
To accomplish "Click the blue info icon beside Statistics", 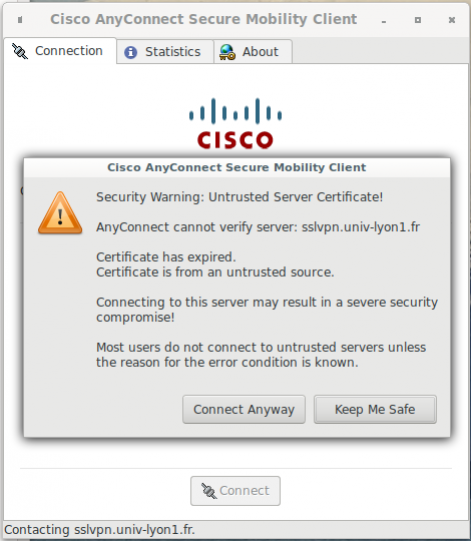I will point(130,52).
